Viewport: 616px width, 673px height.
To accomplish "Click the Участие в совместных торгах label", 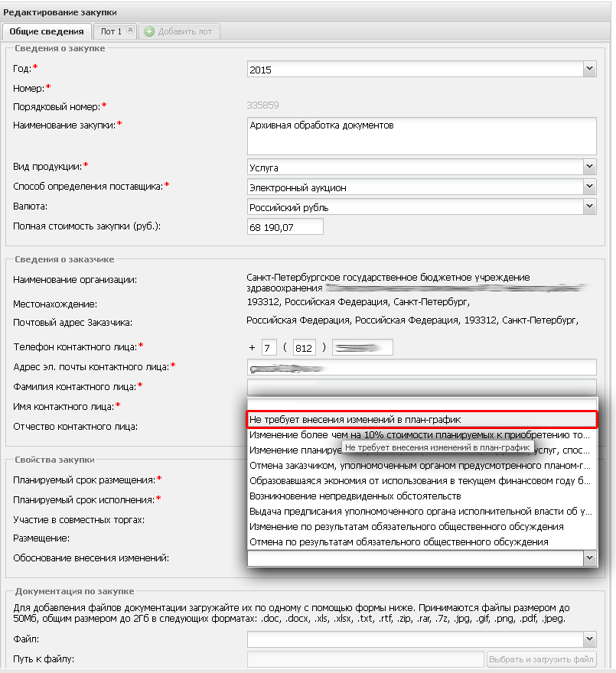I will coord(79,520).
